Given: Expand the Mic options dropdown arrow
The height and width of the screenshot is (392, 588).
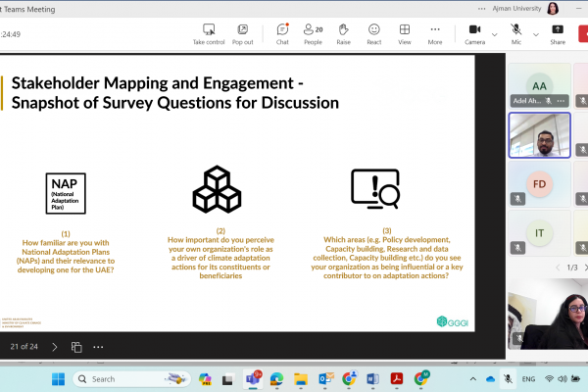Looking at the screenshot, I should click(534, 33).
